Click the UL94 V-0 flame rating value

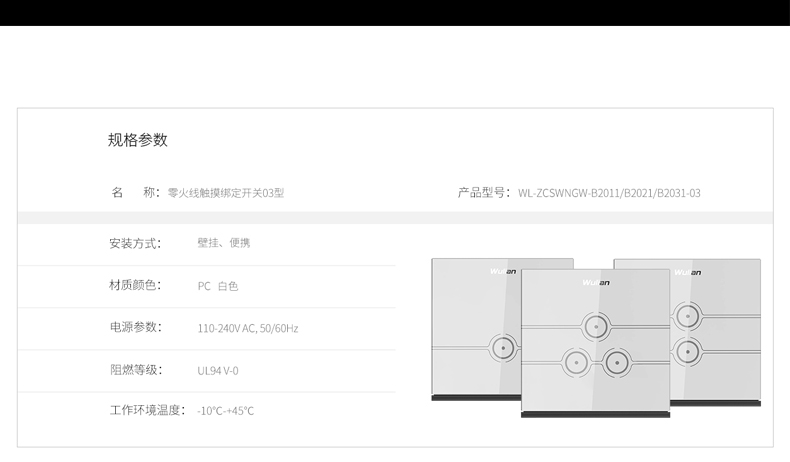(x=218, y=371)
